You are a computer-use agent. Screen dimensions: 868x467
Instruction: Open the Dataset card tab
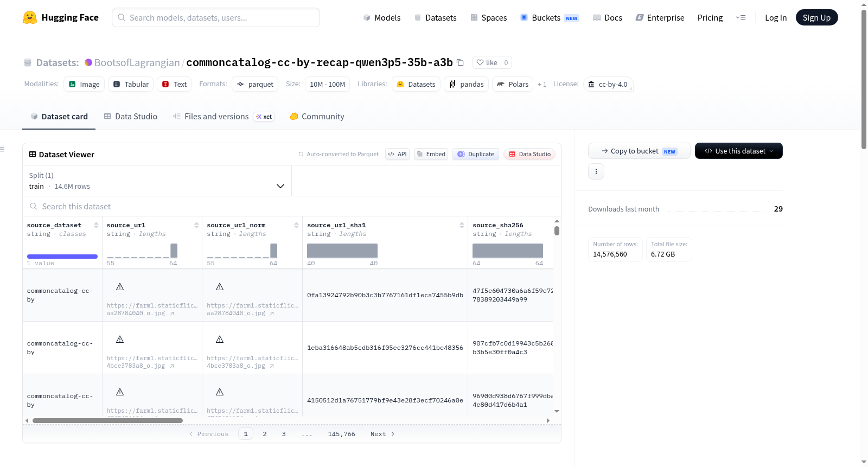click(x=59, y=116)
